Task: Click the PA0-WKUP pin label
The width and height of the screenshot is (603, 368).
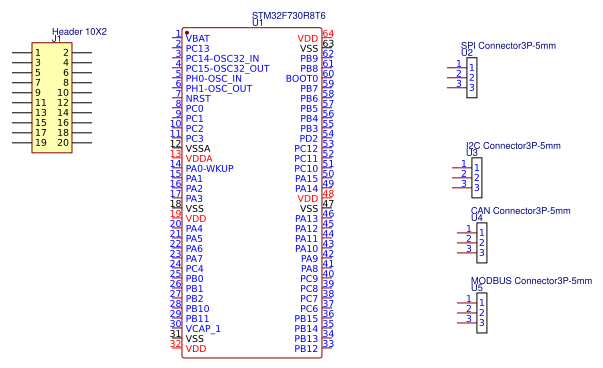Action: coord(209,168)
